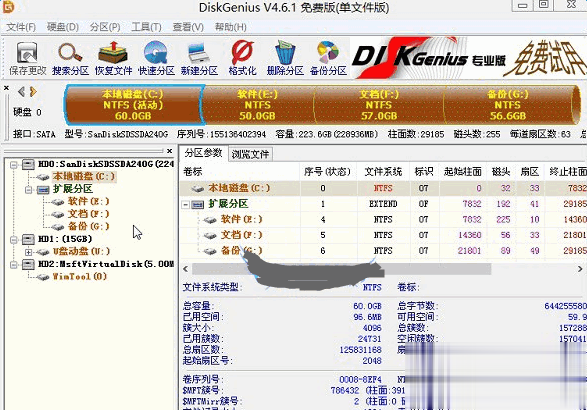The image size is (587, 410).
Task: Click the 文件系统 column header
Action: point(383,171)
